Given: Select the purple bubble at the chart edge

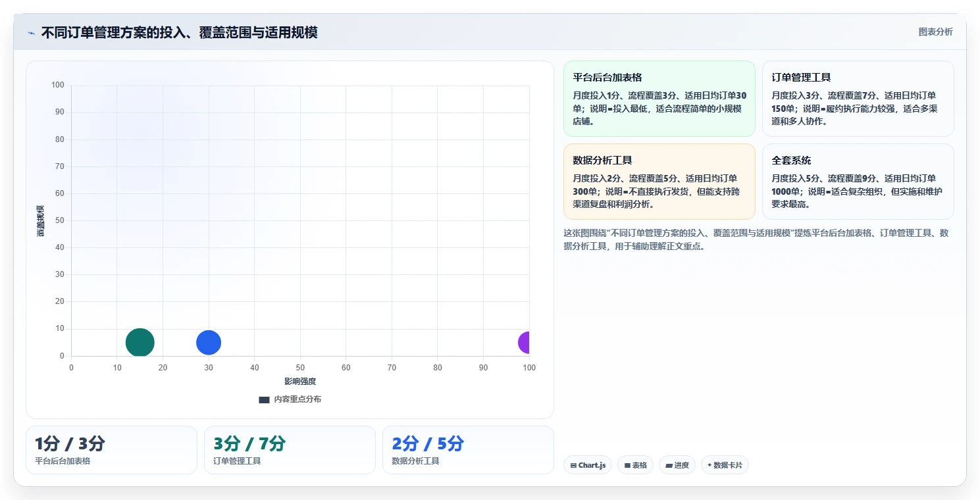Looking at the screenshot, I should click(524, 343).
